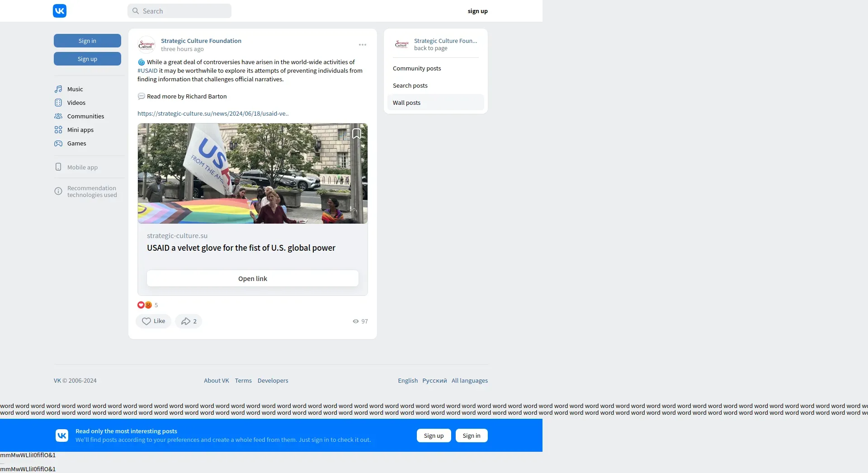Click the Open link button
This screenshot has height=473, width=868.
(253, 278)
